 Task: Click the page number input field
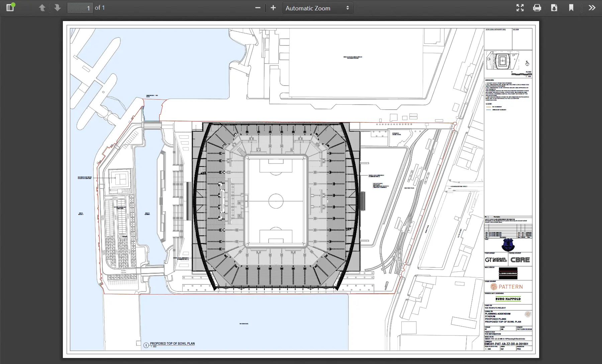point(80,8)
